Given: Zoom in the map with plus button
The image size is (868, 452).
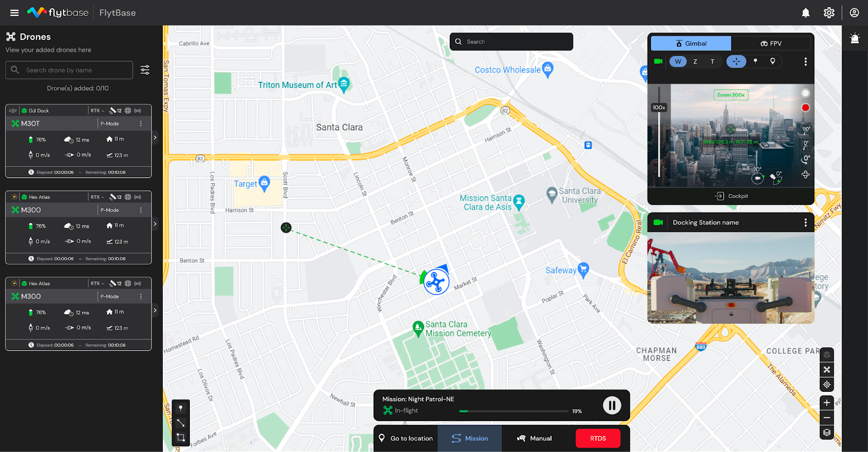Looking at the screenshot, I should 827,403.
